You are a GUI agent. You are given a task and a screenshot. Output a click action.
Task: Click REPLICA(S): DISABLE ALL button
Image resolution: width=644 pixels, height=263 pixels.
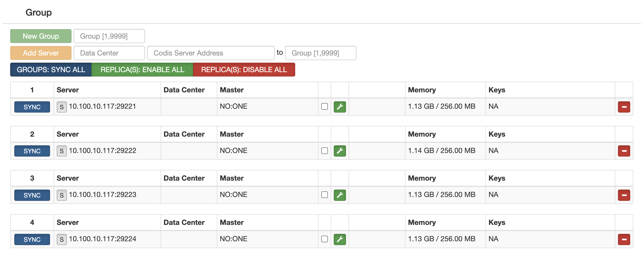pos(244,70)
